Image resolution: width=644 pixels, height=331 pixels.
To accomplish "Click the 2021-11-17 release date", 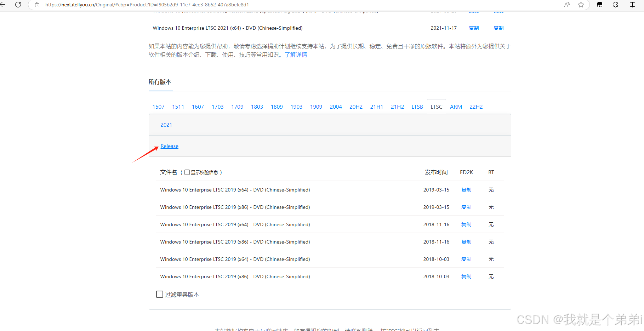I will tap(444, 28).
